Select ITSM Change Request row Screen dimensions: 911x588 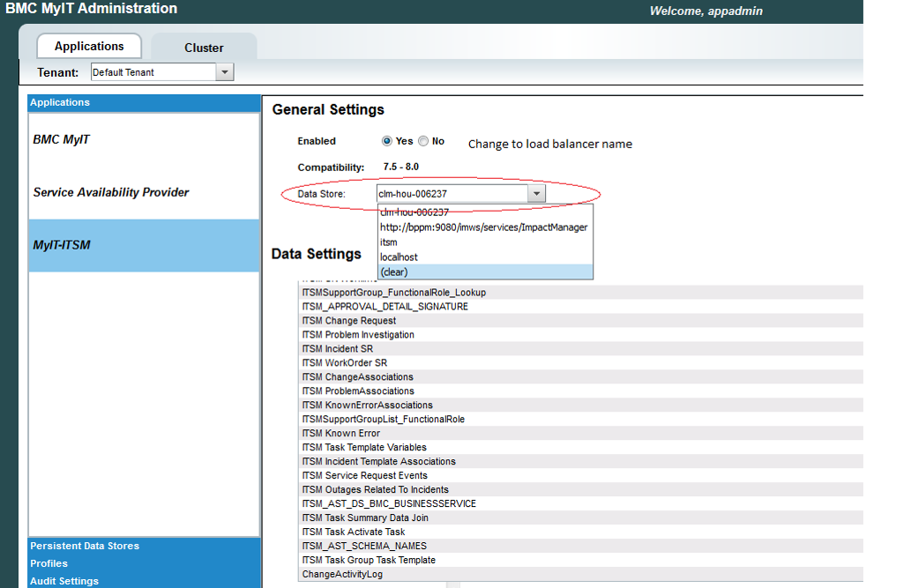(580, 321)
